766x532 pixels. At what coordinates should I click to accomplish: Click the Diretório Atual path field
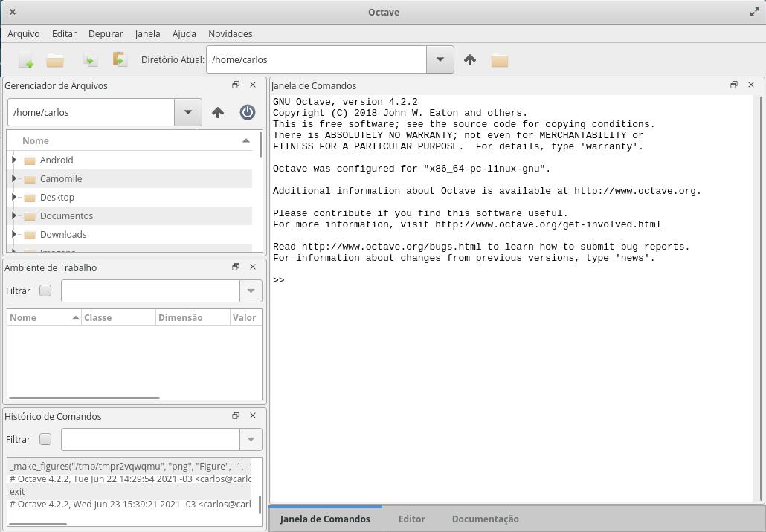tap(317, 59)
